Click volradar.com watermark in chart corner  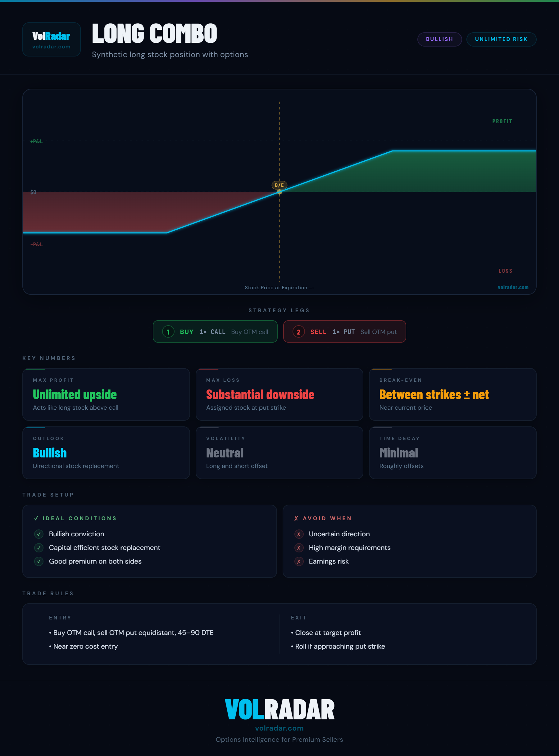513,287
